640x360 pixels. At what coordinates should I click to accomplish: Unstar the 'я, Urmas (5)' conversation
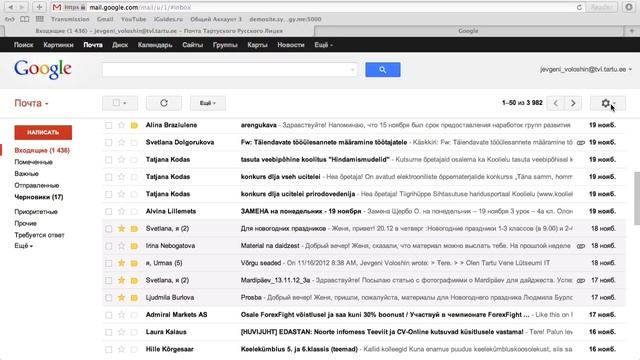tap(121, 263)
